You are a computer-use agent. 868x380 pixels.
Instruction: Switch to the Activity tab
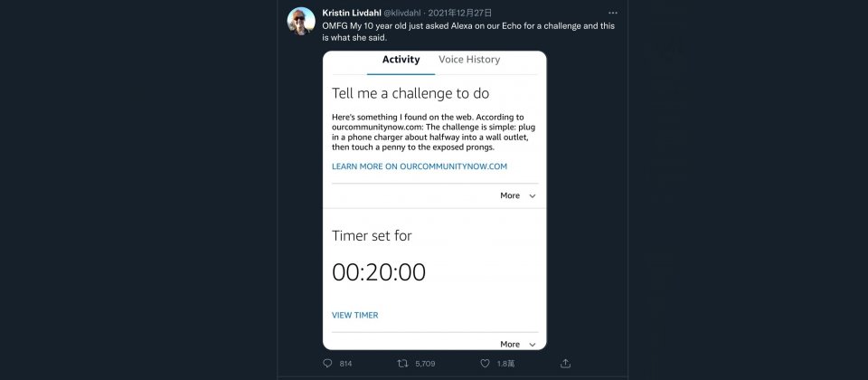401,60
